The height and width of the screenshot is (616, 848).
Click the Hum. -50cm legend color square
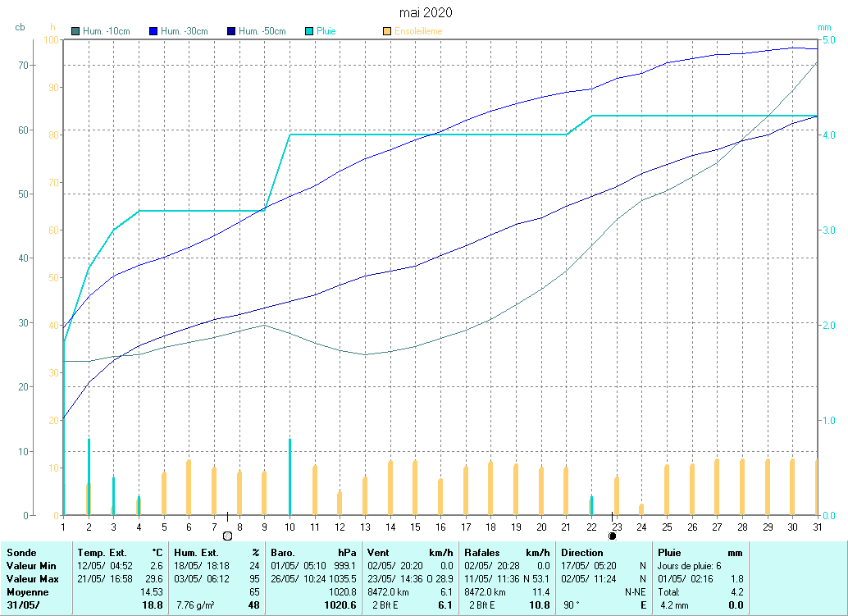pos(230,31)
